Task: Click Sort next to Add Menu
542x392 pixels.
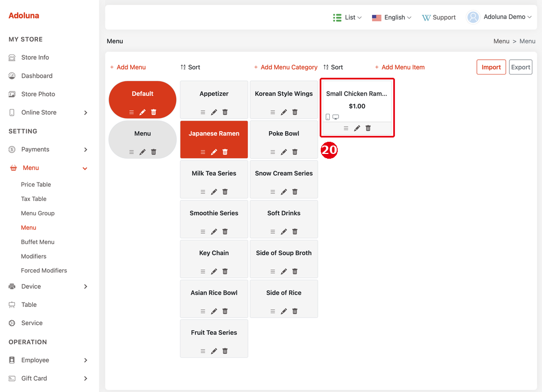Action: pyautogui.click(x=191, y=67)
